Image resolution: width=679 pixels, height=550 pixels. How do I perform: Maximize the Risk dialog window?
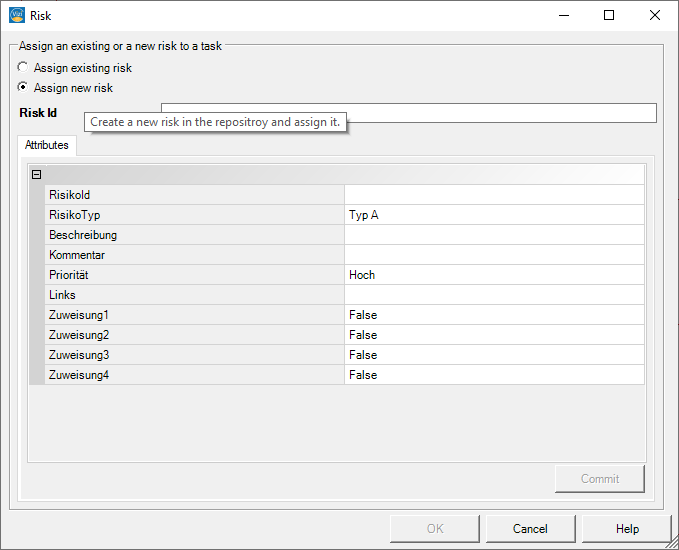pyautogui.click(x=609, y=15)
